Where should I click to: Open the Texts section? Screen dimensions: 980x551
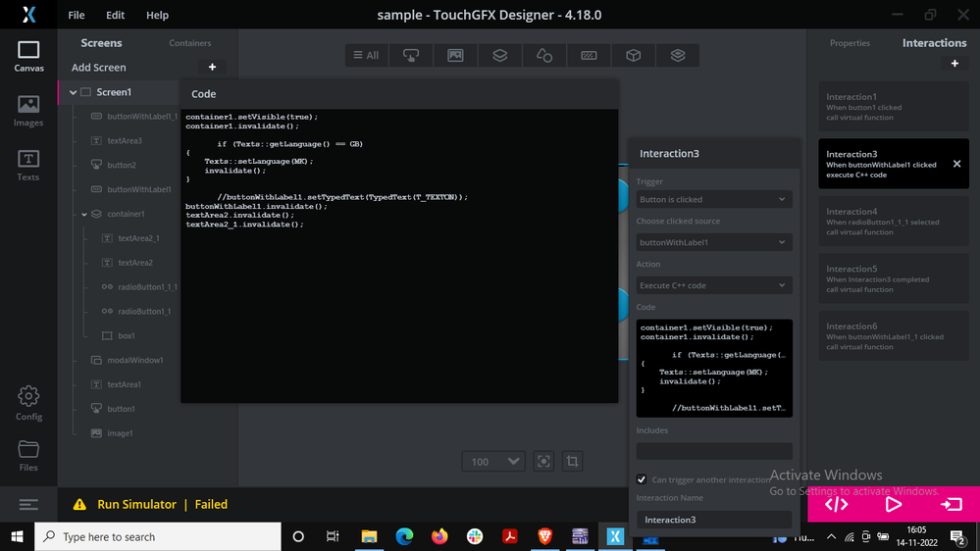click(x=28, y=166)
